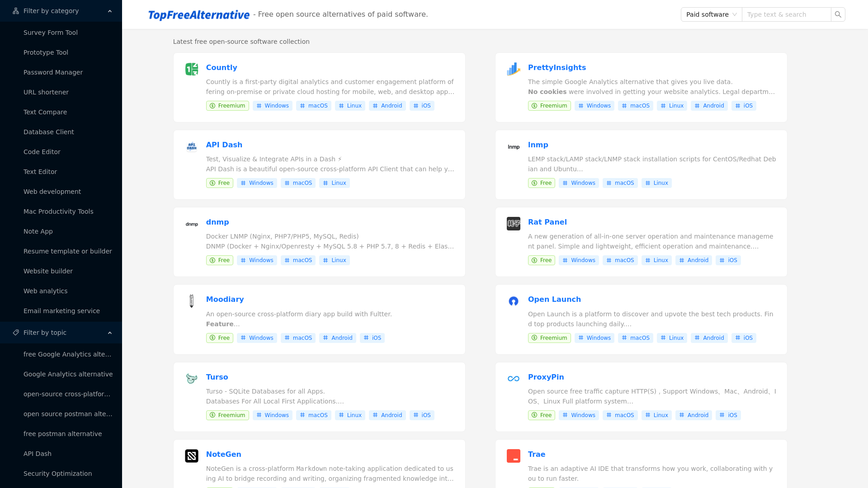Filter by open source postman alternative topic
The height and width of the screenshot is (488, 868).
pyautogui.click(x=61, y=414)
